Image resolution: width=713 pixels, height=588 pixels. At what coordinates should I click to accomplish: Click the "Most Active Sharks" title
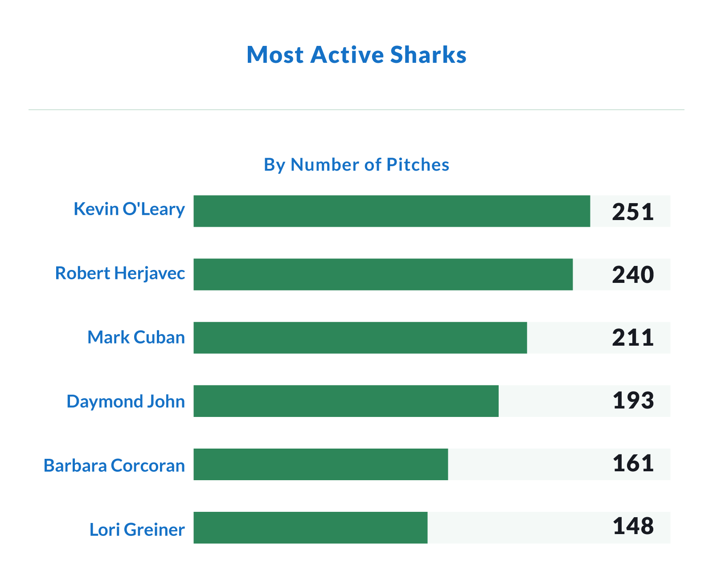[x=356, y=55]
